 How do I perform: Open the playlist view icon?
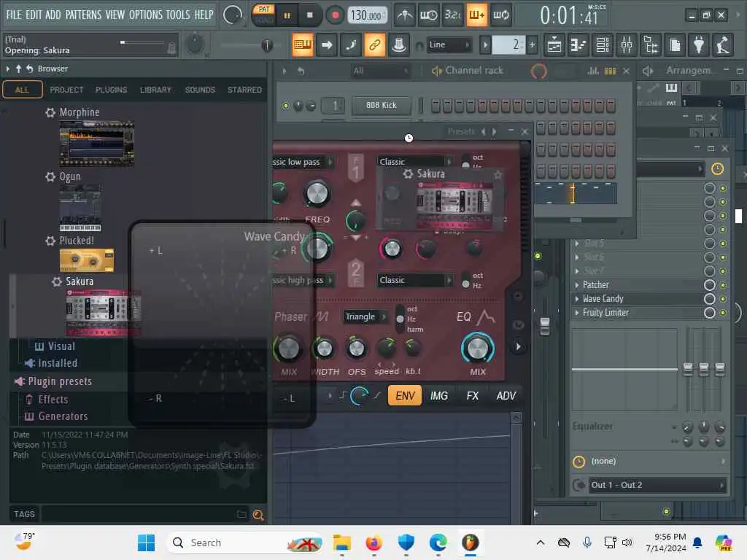pyautogui.click(x=554, y=44)
